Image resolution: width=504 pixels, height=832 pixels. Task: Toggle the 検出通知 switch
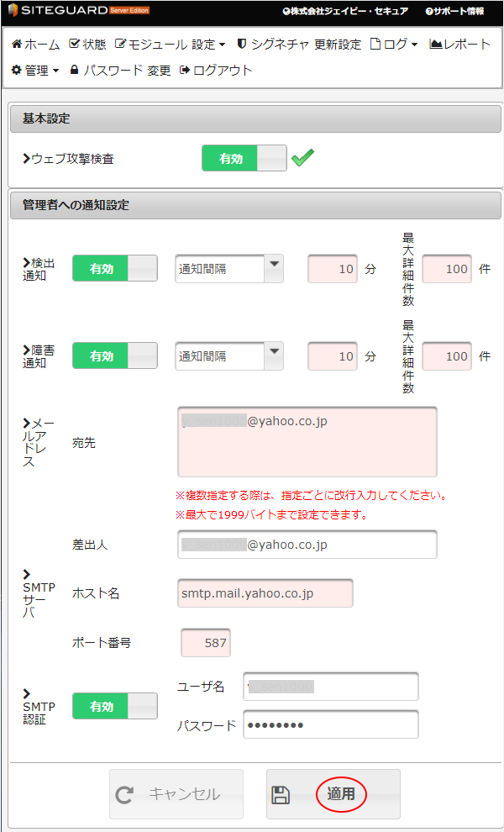(x=114, y=268)
